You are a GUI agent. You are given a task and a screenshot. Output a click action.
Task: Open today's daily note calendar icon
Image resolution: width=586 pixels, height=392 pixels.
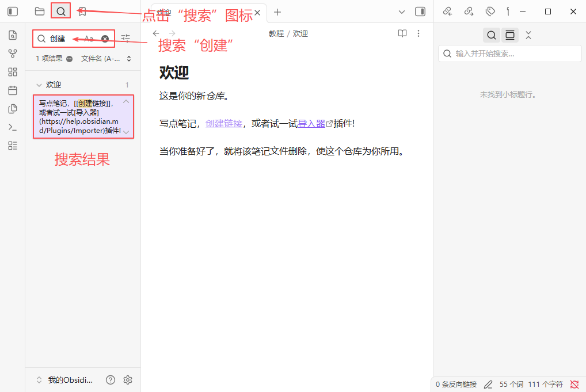click(x=13, y=90)
